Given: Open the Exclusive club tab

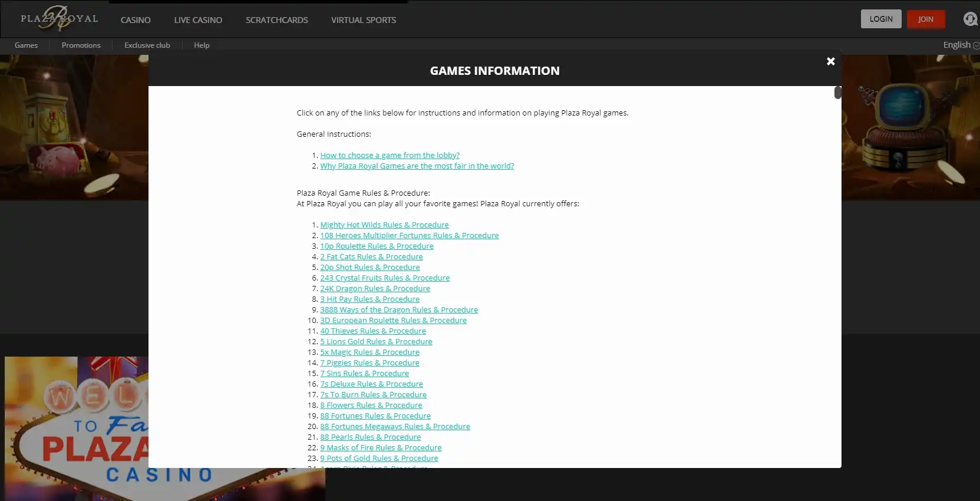Looking at the screenshot, I should tap(147, 45).
